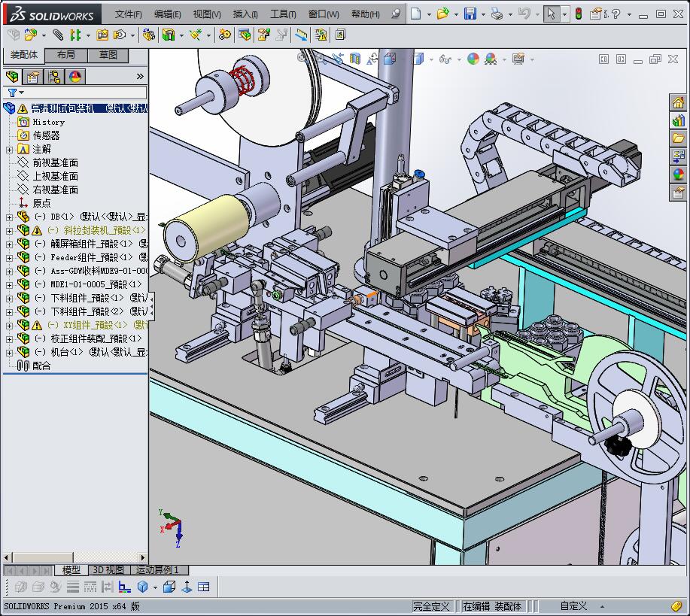Viewport: 690px width, 616px height.
Task: Click the 自定义 status bar button
Action: (x=573, y=606)
